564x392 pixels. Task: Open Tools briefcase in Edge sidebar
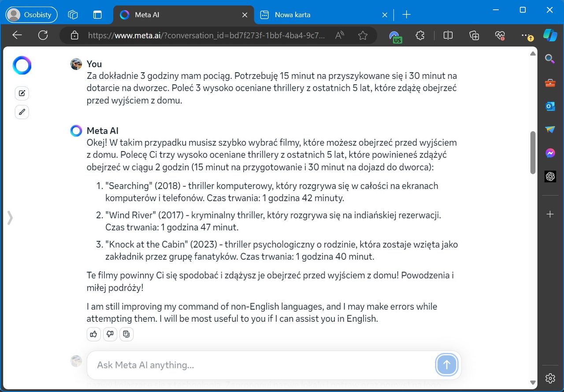[550, 83]
